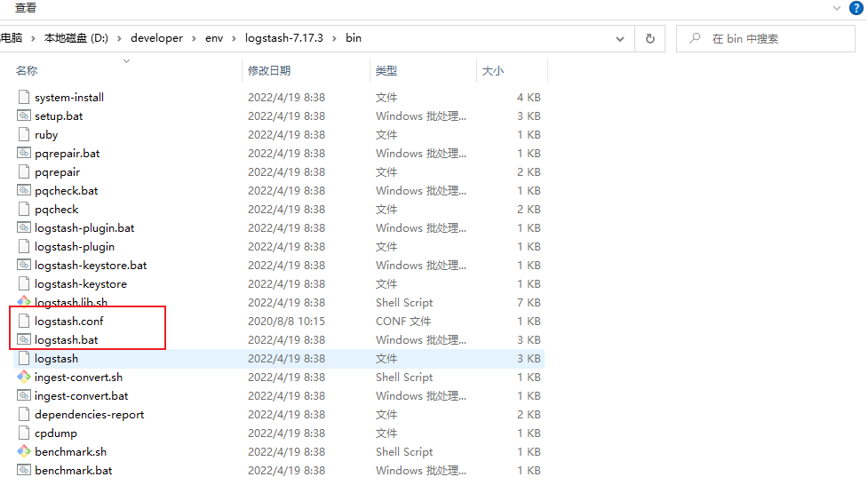This screenshot has width=868, height=485.
Task: Select the file named logstash.bat
Action: coord(66,340)
